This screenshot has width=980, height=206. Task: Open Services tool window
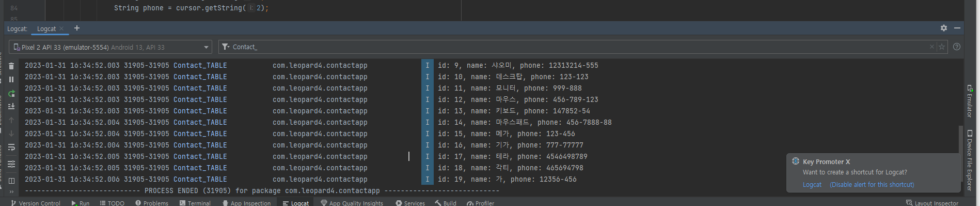(410, 203)
